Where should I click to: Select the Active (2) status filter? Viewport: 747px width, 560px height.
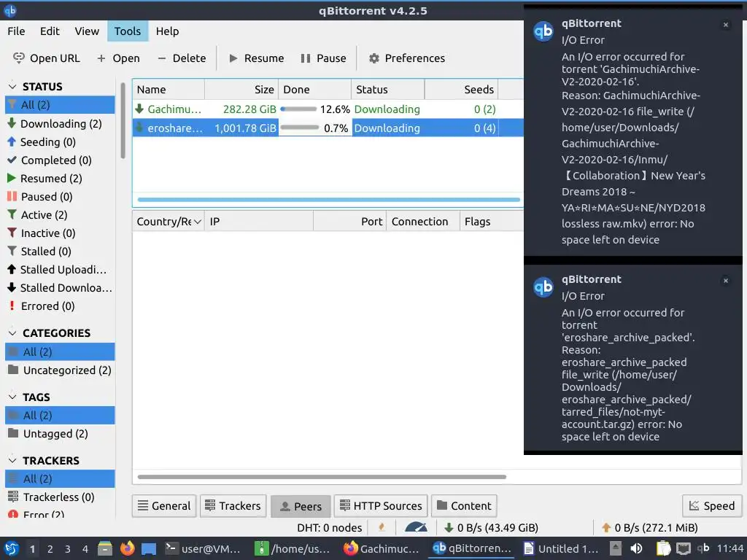tap(60, 215)
